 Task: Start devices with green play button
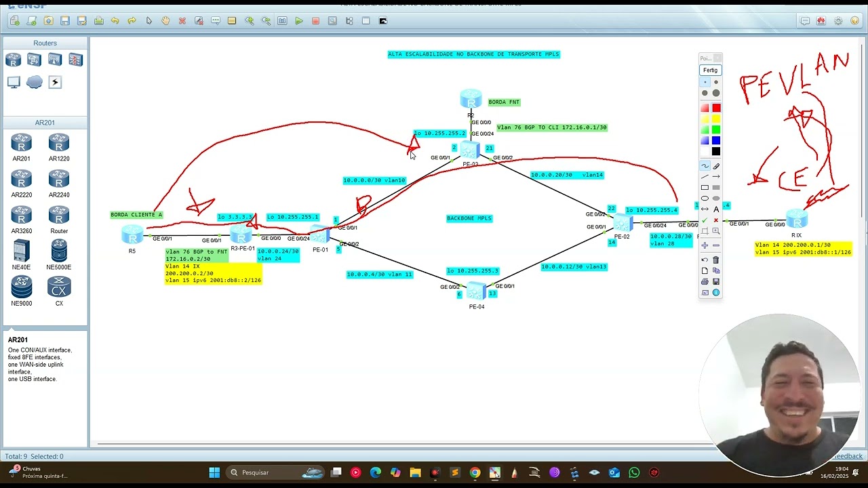pyautogui.click(x=299, y=21)
